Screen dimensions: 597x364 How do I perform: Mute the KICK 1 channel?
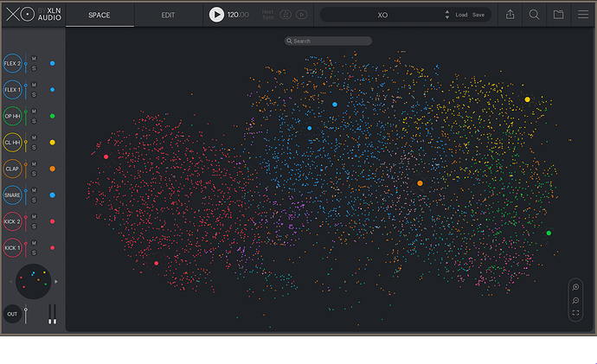(34, 243)
